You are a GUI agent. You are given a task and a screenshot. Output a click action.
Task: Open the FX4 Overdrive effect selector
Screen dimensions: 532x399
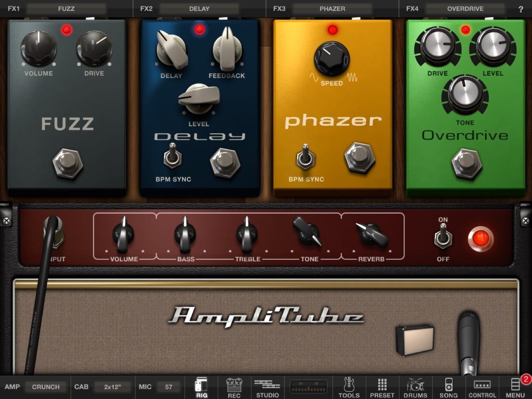click(x=465, y=8)
